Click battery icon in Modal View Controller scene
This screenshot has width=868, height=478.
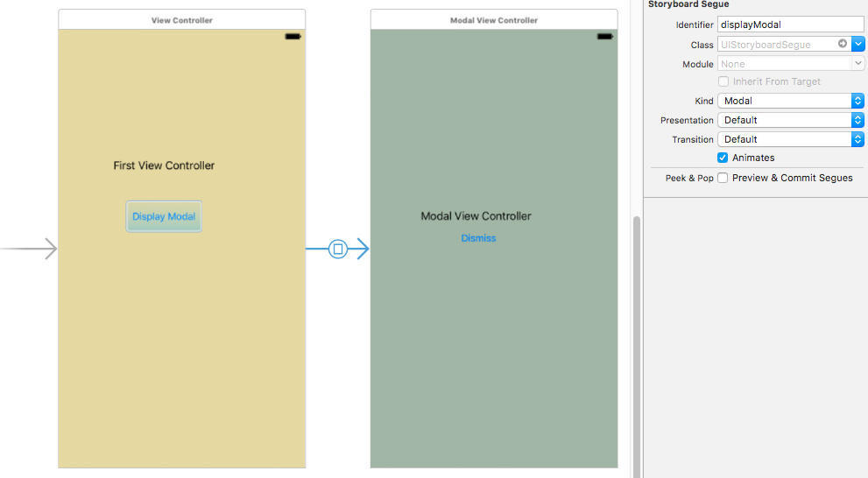point(604,37)
